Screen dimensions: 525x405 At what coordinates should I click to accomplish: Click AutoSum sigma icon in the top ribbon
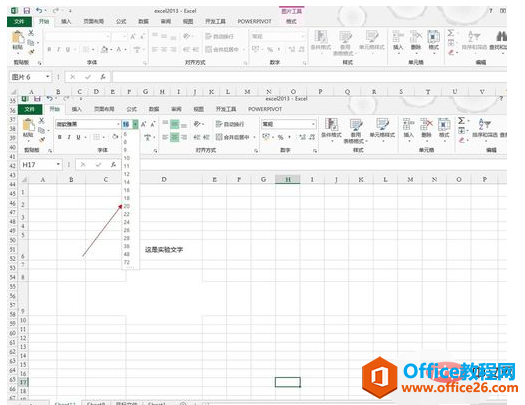pyautogui.click(x=451, y=33)
